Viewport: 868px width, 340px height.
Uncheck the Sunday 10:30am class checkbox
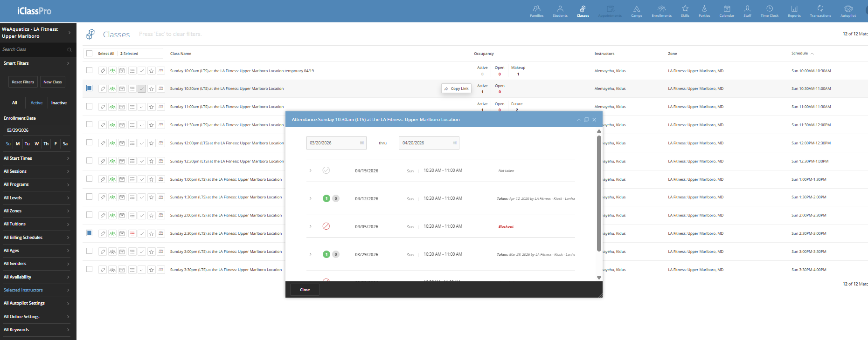(90, 88)
